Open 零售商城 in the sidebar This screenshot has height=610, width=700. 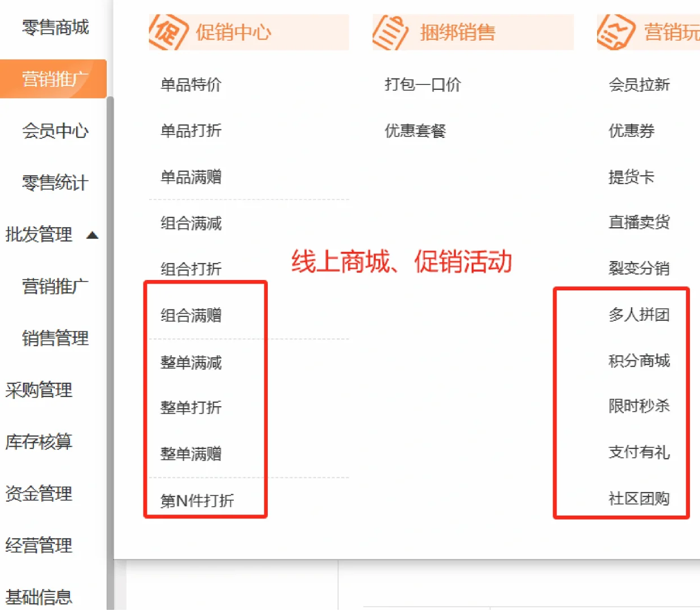55,27
